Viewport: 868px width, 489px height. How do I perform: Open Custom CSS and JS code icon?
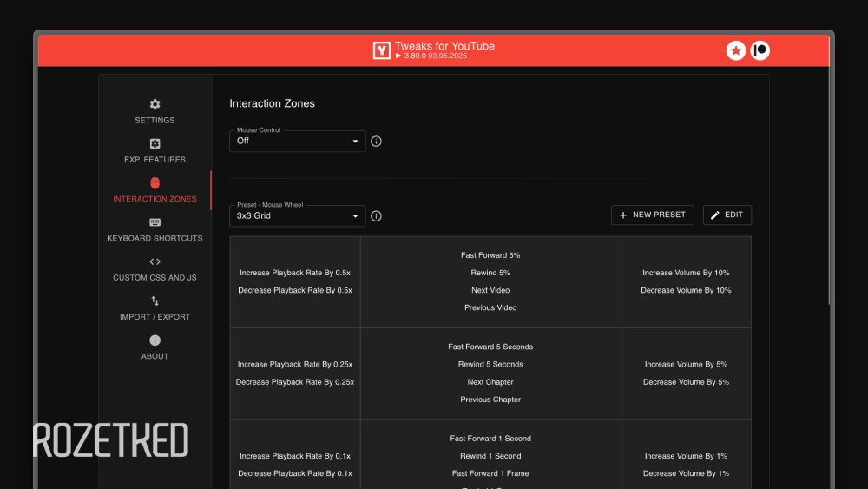(x=155, y=261)
